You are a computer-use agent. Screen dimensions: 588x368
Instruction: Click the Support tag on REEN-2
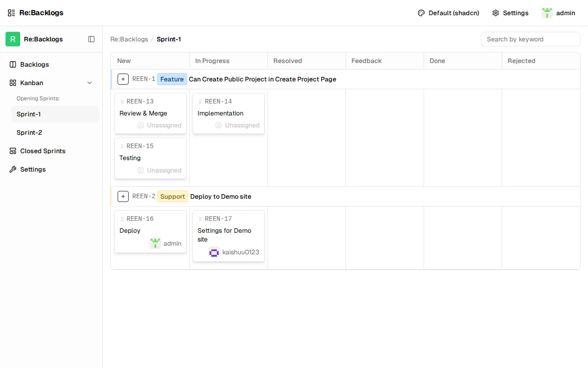click(173, 196)
